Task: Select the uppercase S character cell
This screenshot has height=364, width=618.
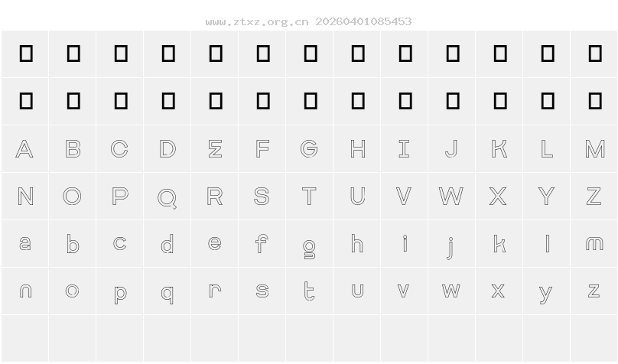Action: [x=262, y=197]
